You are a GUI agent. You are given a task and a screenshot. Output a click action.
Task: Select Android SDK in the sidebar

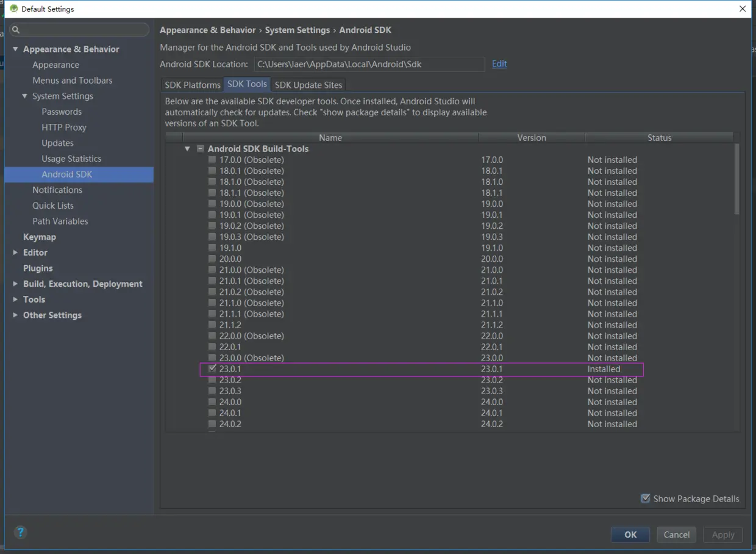(x=79, y=174)
